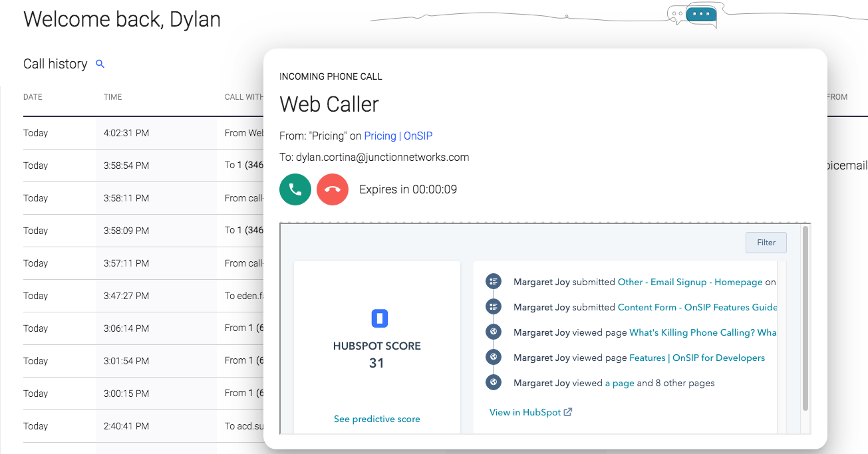This screenshot has height=454, width=868.
Task: Click the Welcome back, Dylan heading
Action: 122,19
